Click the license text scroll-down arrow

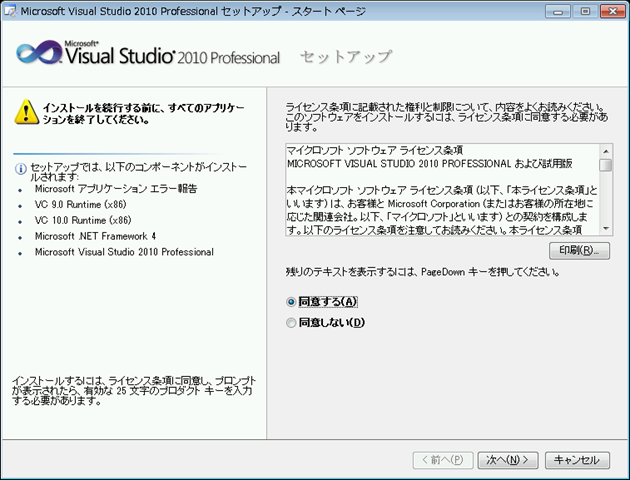point(606,230)
